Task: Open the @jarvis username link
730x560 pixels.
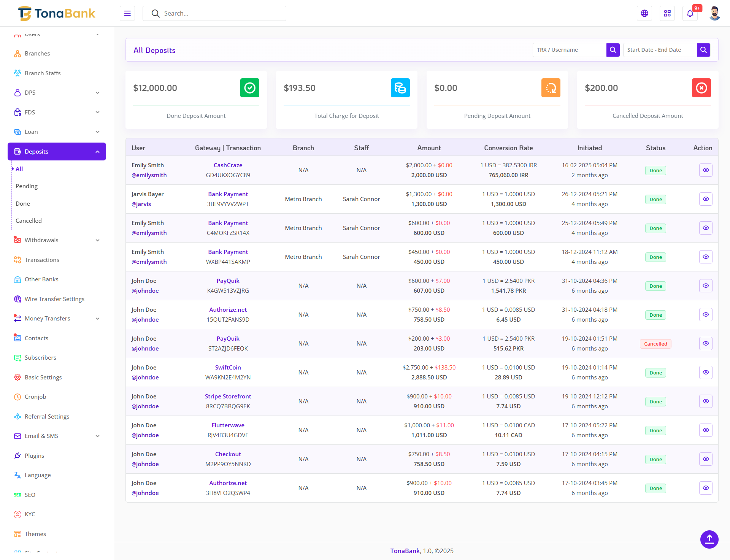Action: pos(141,204)
